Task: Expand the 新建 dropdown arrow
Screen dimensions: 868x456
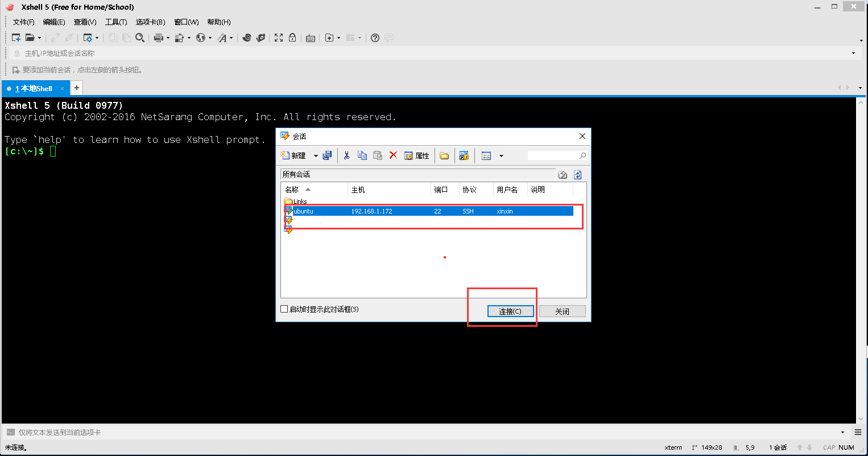Action: (316, 156)
